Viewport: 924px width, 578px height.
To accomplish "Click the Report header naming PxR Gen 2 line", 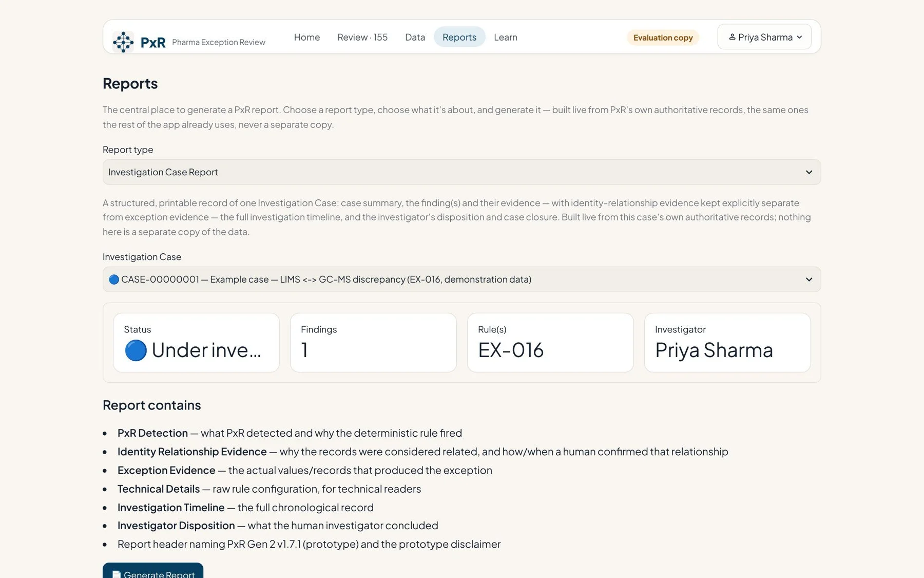I will click(x=309, y=544).
